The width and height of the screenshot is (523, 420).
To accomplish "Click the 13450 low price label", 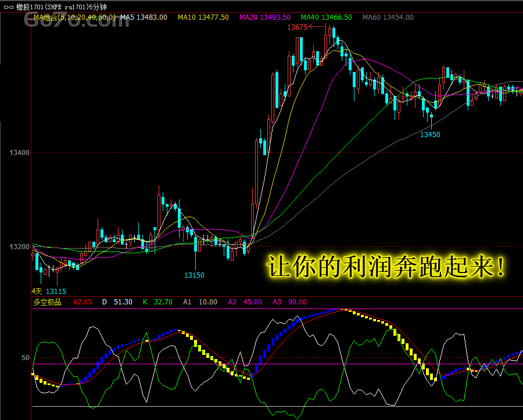I will [x=430, y=134].
